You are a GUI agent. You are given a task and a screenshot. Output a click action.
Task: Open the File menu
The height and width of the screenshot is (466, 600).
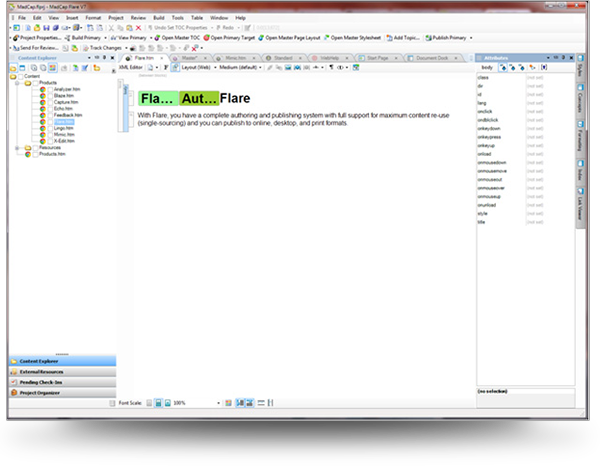point(22,18)
